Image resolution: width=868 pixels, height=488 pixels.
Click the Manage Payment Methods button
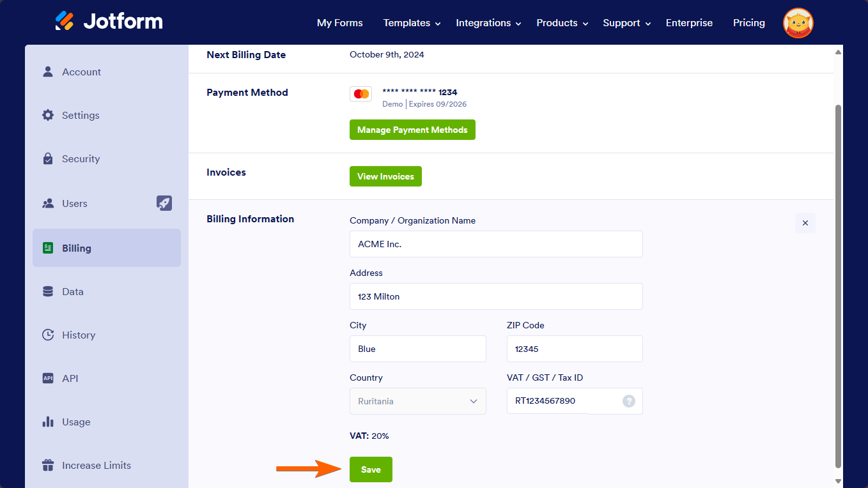[412, 130]
